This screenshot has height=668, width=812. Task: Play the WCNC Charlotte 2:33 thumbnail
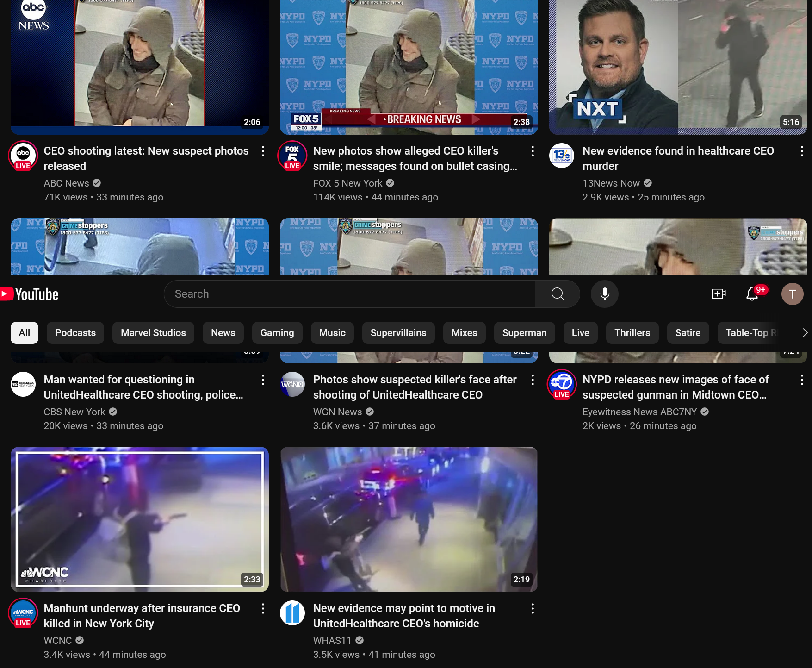tap(140, 519)
